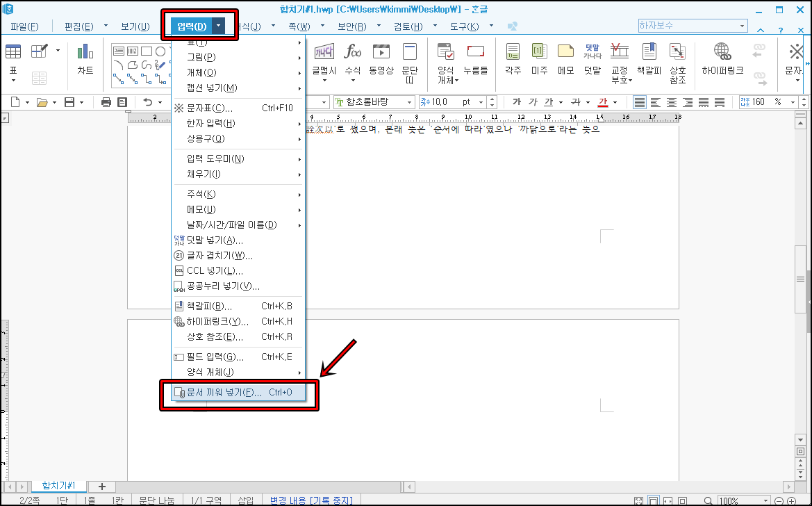Open 교정 부호 proofreading marks
The height and width of the screenshot is (506, 812).
click(x=620, y=63)
